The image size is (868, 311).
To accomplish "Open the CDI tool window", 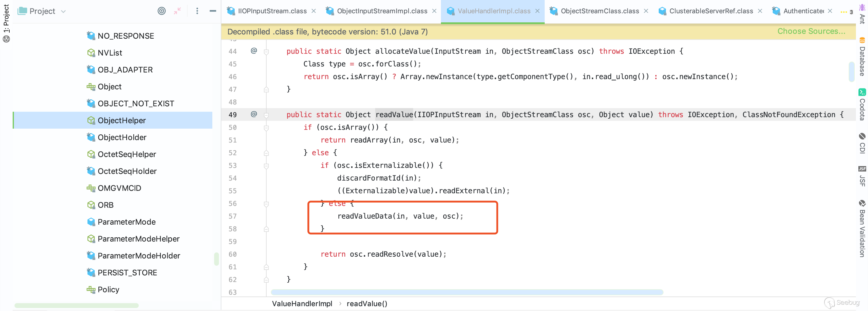I will click(862, 143).
